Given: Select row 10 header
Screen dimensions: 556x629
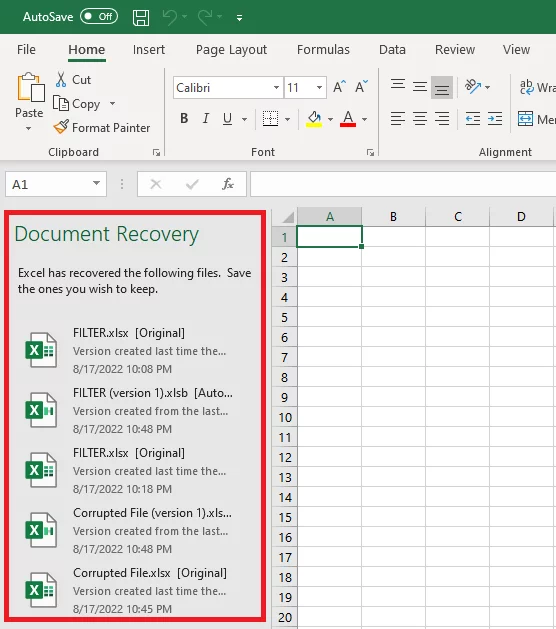Looking at the screenshot, I should 285,417.
